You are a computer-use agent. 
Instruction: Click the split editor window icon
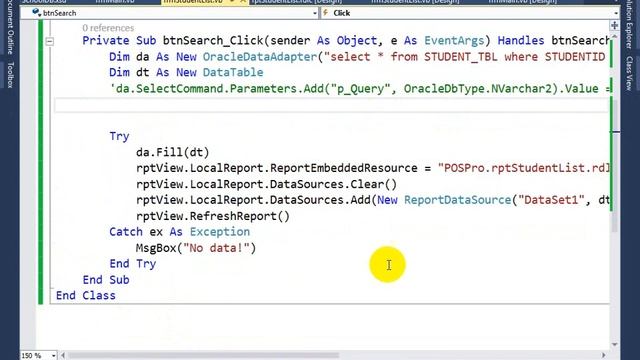[615, 26]
